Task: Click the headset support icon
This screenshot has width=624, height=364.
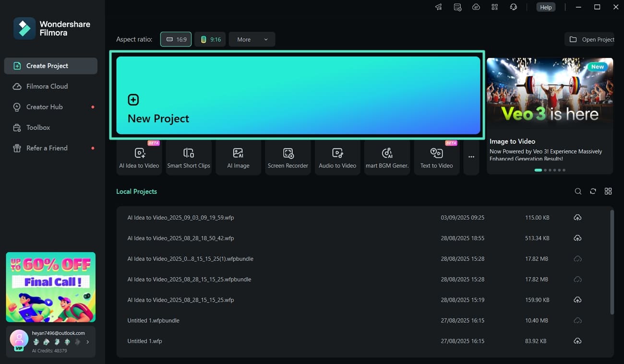Action: pyautogui.click(x=514, y=7)
